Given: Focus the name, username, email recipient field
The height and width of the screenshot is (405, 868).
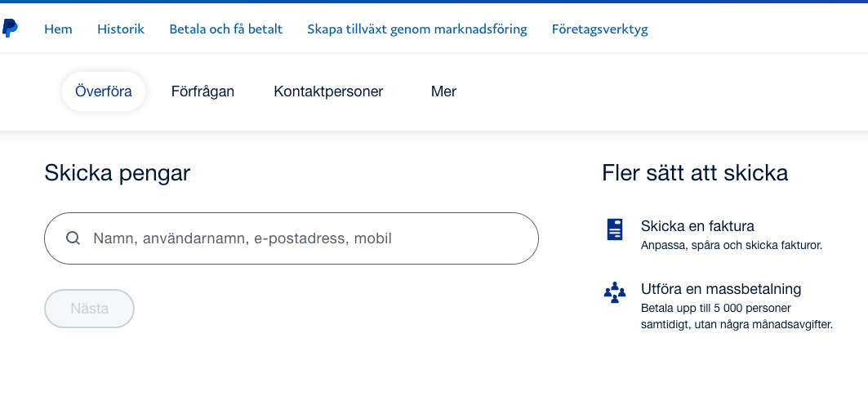Looking at the screenshot, I should 302,238.
